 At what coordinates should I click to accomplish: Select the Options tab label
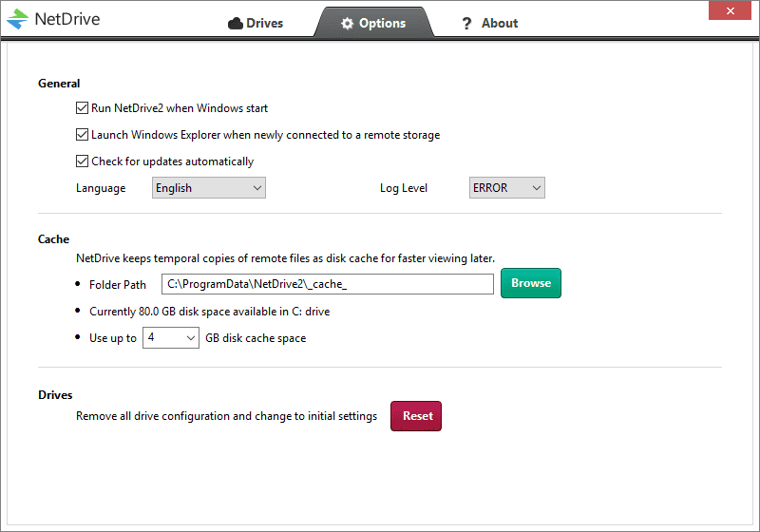pyautogui.click(x=382, y=24)
